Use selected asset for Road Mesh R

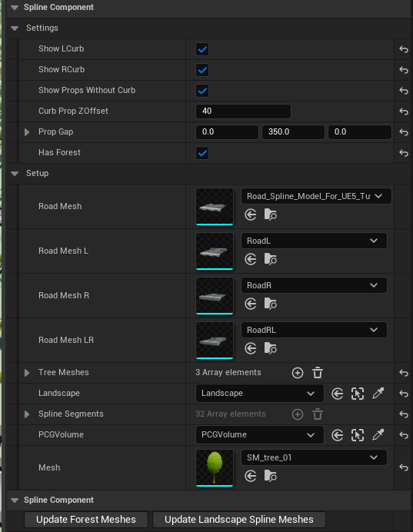point(251,304)
